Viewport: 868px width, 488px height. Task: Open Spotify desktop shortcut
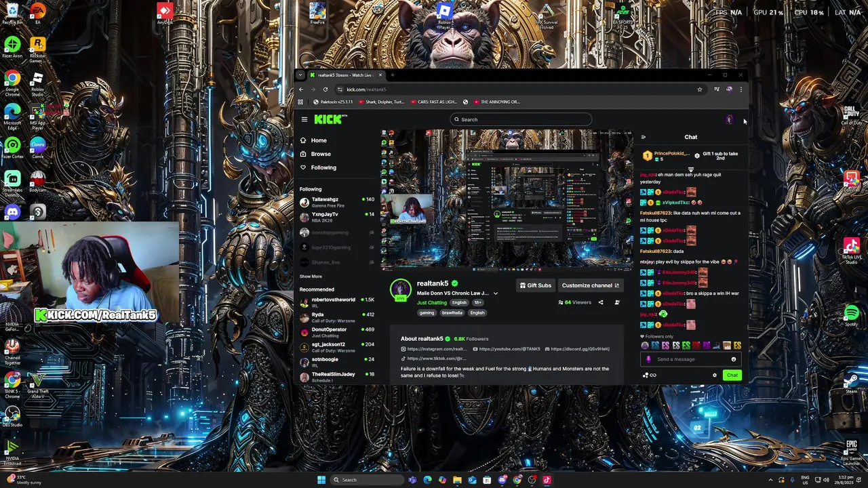pyautogui.click(x=852, y=315)
